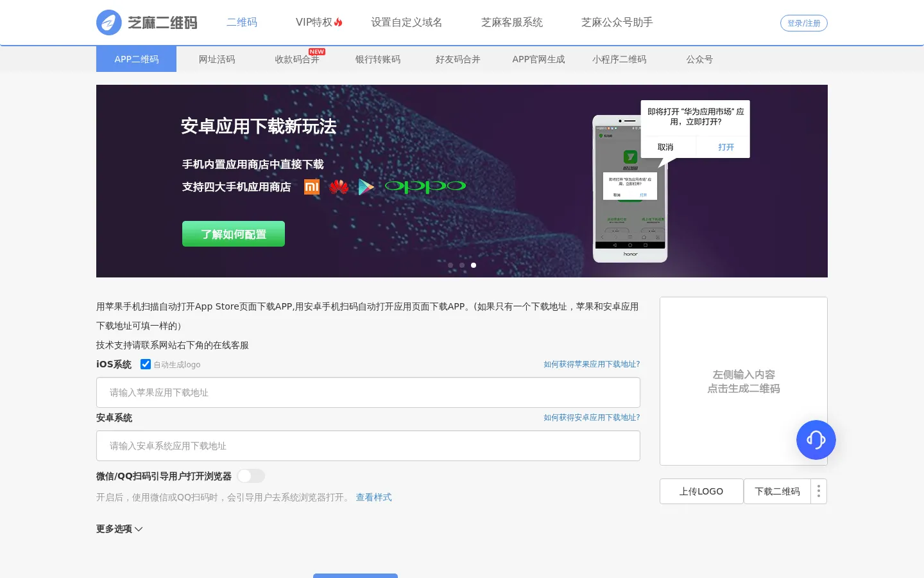Expand the 更多选项 section
The image size is (924, 578).
point(119,529)
